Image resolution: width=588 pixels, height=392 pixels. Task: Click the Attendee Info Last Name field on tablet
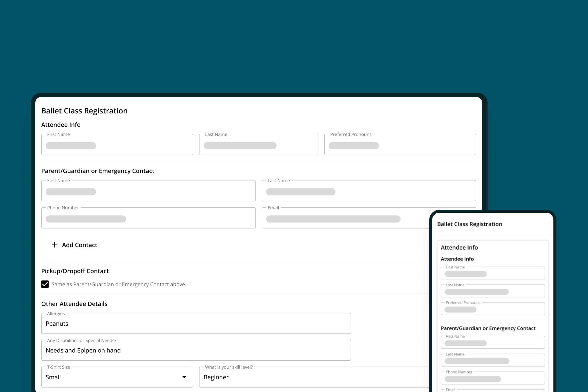click(258, 145)
